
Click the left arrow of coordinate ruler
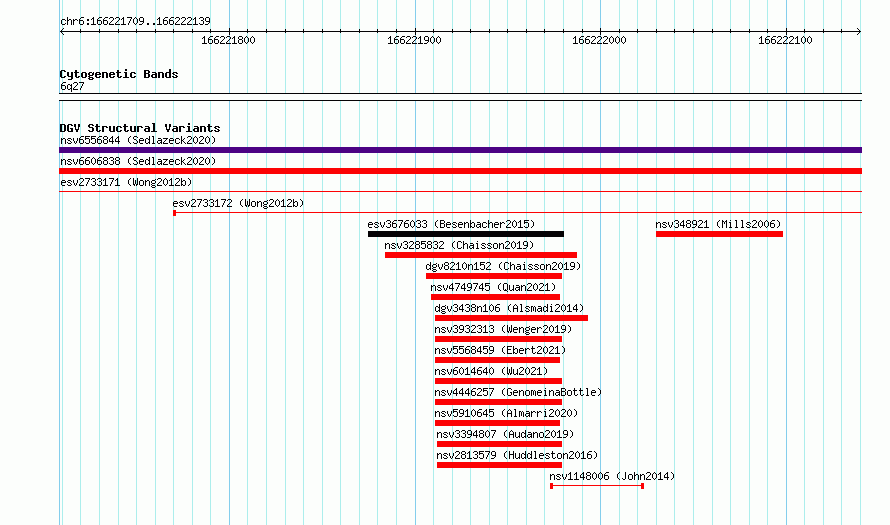(62, 31)
